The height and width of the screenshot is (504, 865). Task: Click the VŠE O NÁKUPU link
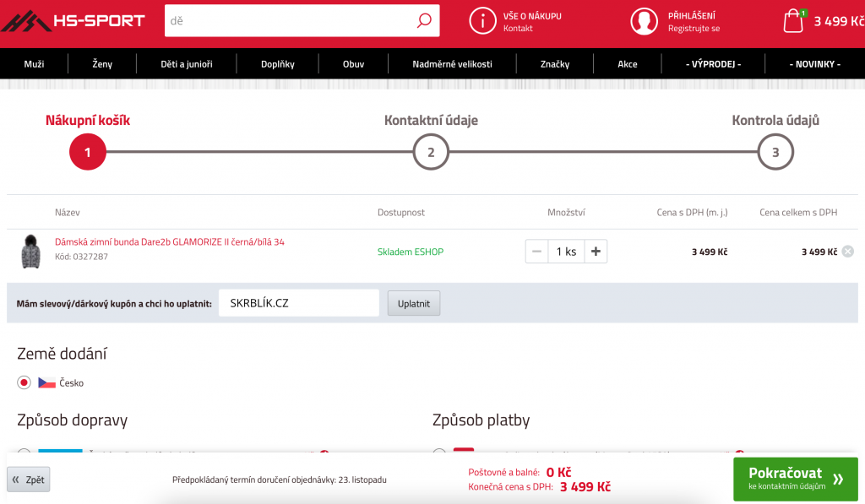532,16
